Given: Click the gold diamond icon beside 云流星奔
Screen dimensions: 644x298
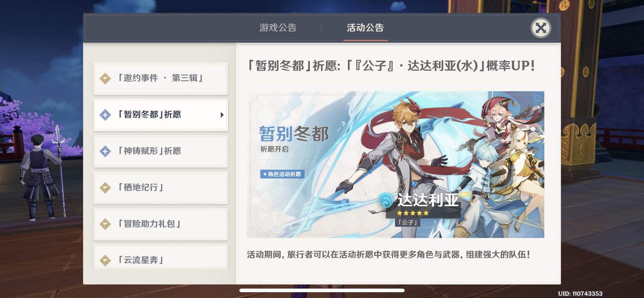Looking at the screenshot, I should 105,260.
